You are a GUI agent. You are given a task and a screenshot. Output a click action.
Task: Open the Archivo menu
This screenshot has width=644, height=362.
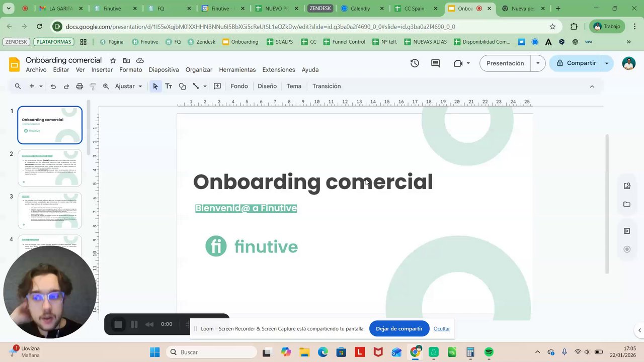click(x=36, y=70)
